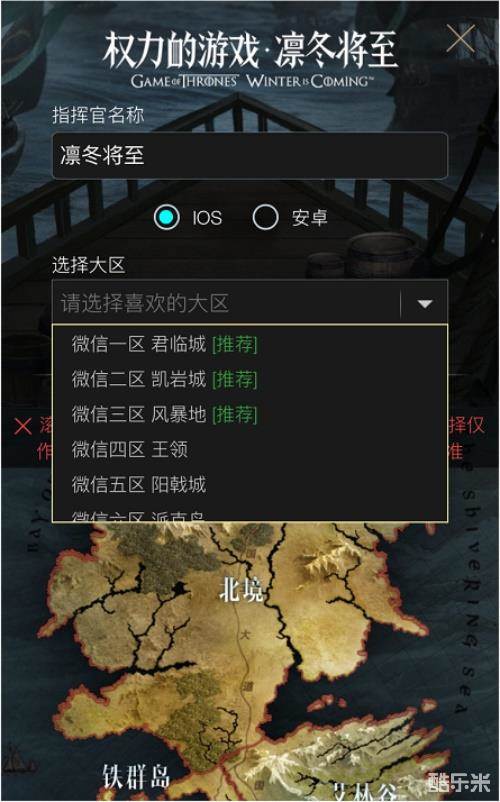The image size is (500, 802).
Task: Click the 请选择喜欢的大区 combo box
Action: 250,303
